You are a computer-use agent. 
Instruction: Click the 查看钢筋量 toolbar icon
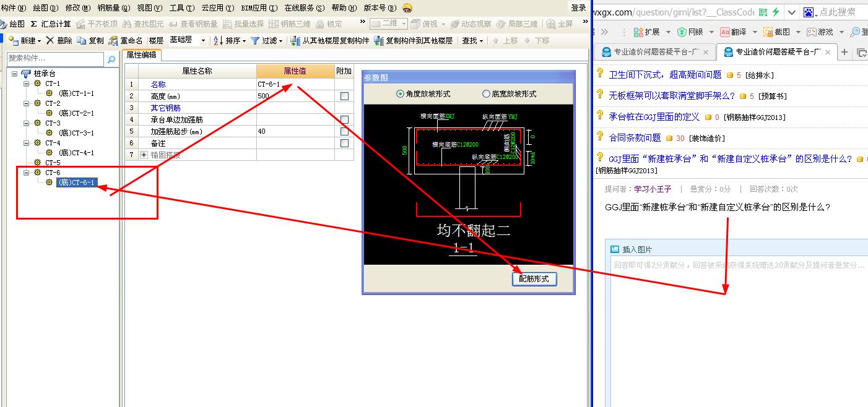(x=173, y=24)
